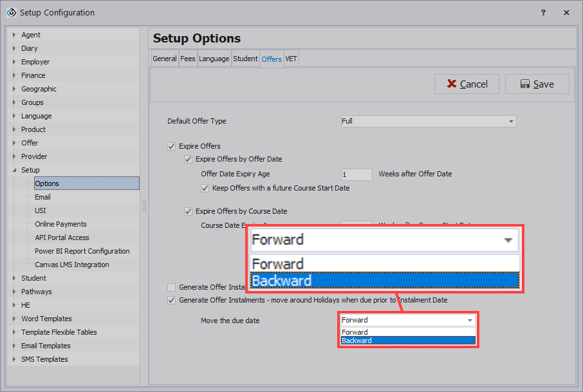Viewport: 583px width, 392px height.
Task: Collapse the Setup tree node
Action: pos(14,170)
